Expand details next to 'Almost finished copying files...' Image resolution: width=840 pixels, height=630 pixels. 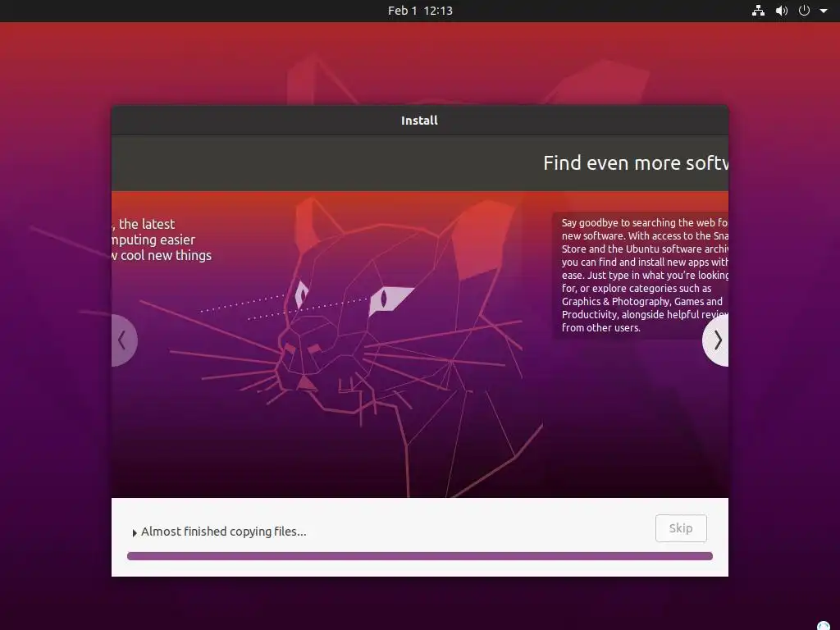(135, 532)
